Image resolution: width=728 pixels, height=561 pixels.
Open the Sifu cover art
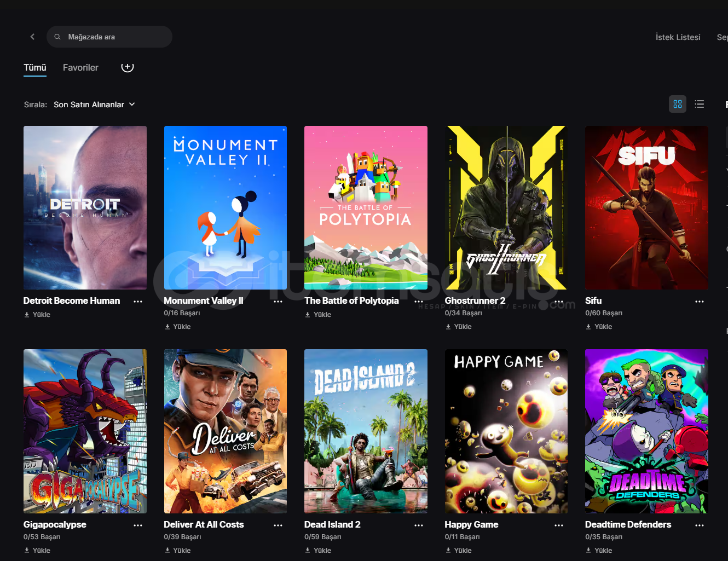coord(646,207)
